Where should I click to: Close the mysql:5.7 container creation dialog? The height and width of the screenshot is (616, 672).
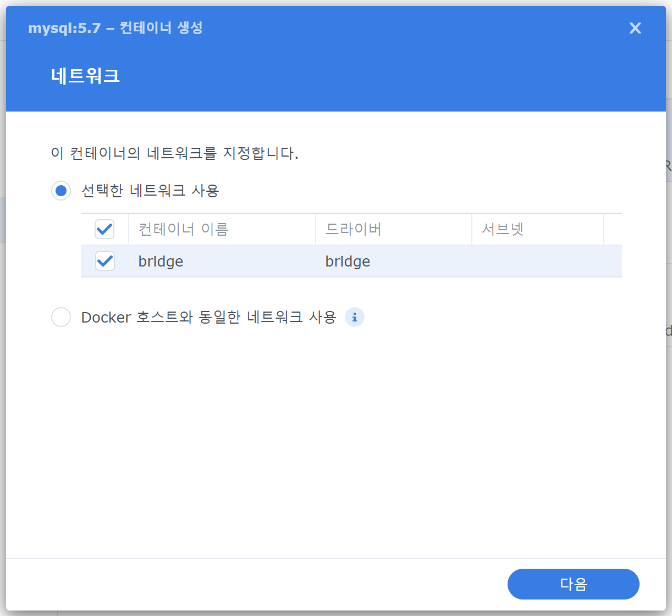tap(635, 28)
